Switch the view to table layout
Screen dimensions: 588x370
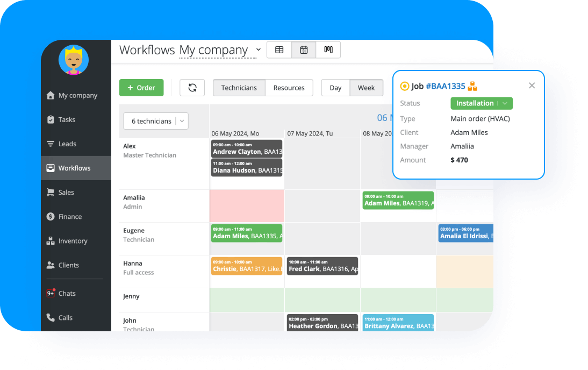[279, 49]
